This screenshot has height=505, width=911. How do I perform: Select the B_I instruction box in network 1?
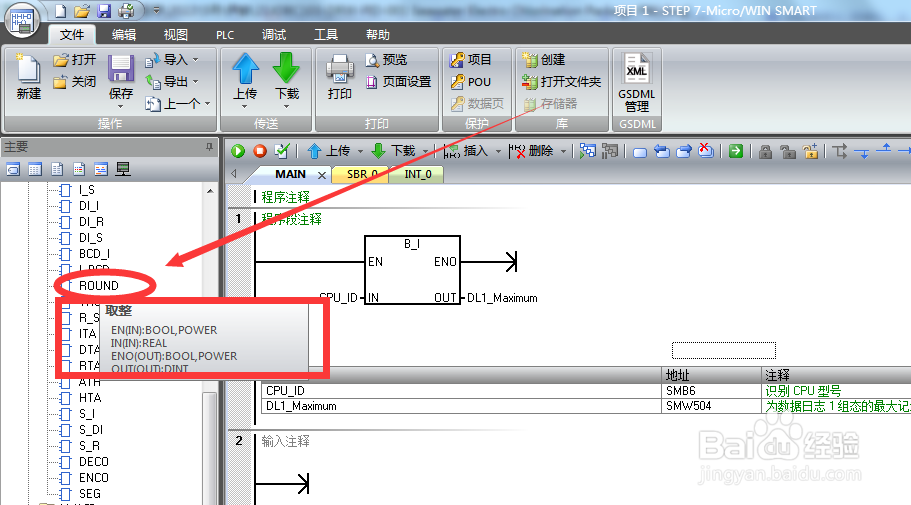(x=412, y=270)
